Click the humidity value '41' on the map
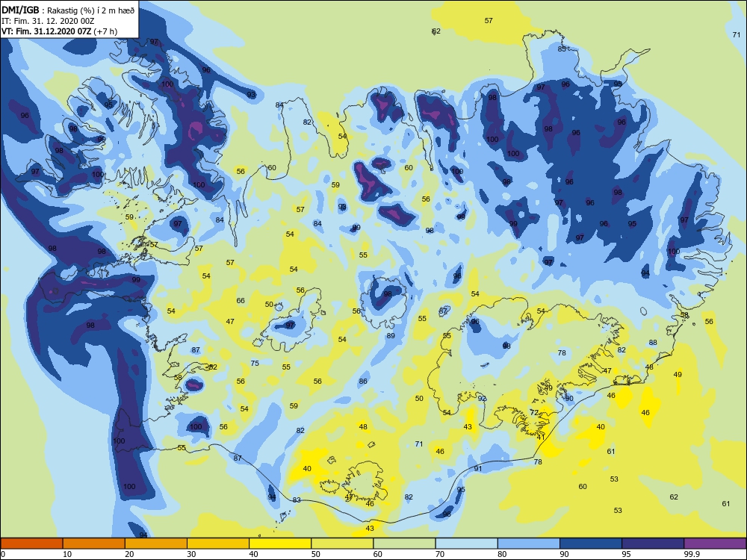Image resolution: width=747 pixels, height=560 pixels. 541,437
